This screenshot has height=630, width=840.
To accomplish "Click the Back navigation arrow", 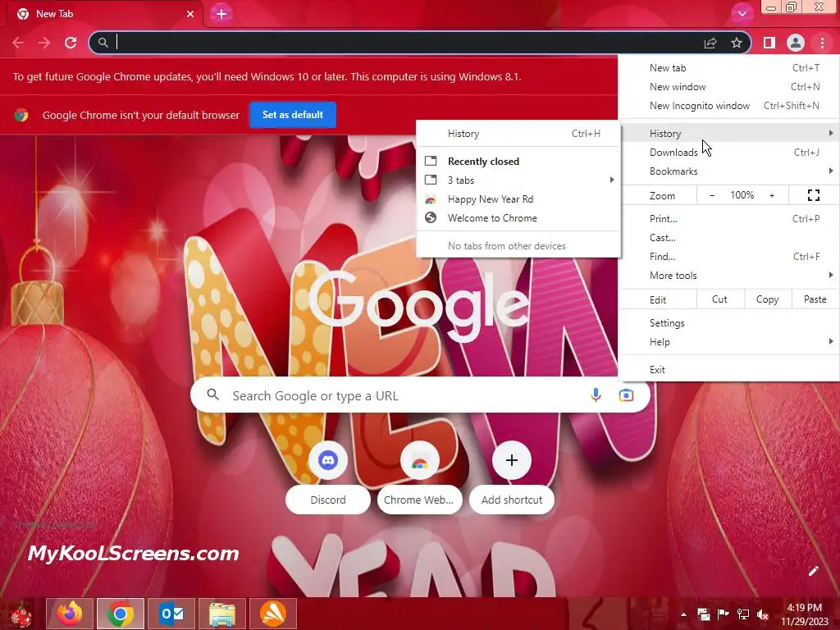I will tap(18, 43).
